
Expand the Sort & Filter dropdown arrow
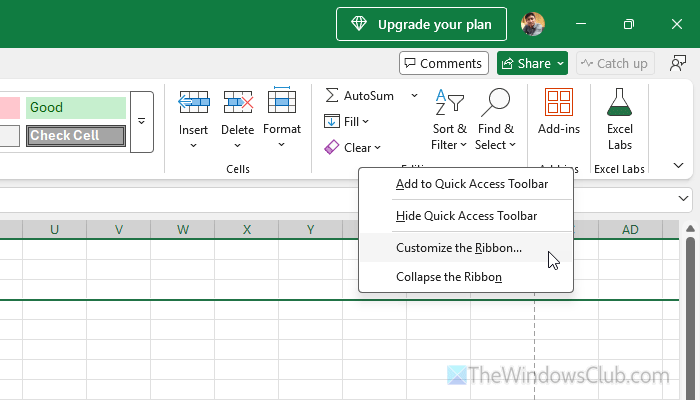[x=463, y=145]
